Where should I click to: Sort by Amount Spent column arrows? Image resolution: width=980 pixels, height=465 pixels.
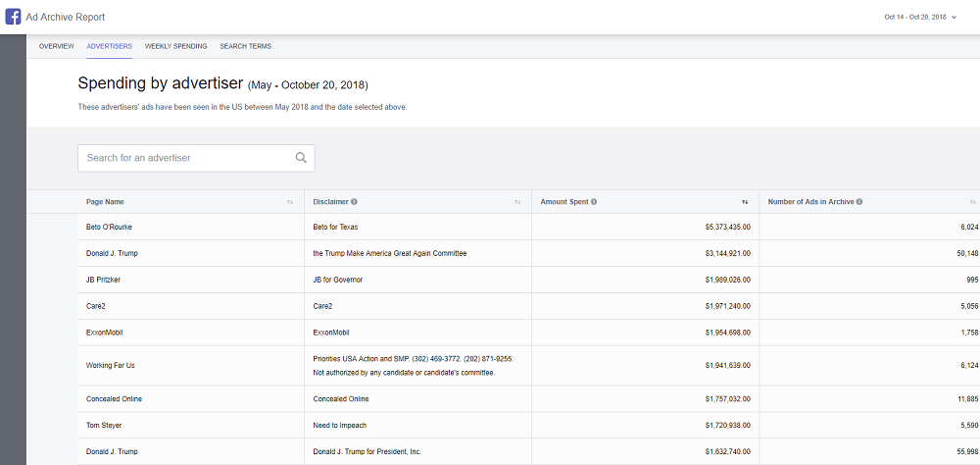pos(745,202)
